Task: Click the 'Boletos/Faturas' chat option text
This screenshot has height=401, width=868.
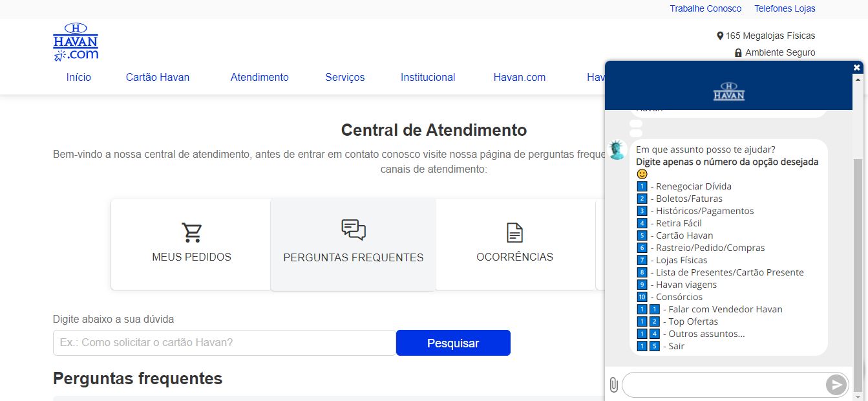Action: pyautogui.click(x=689, y=199)
